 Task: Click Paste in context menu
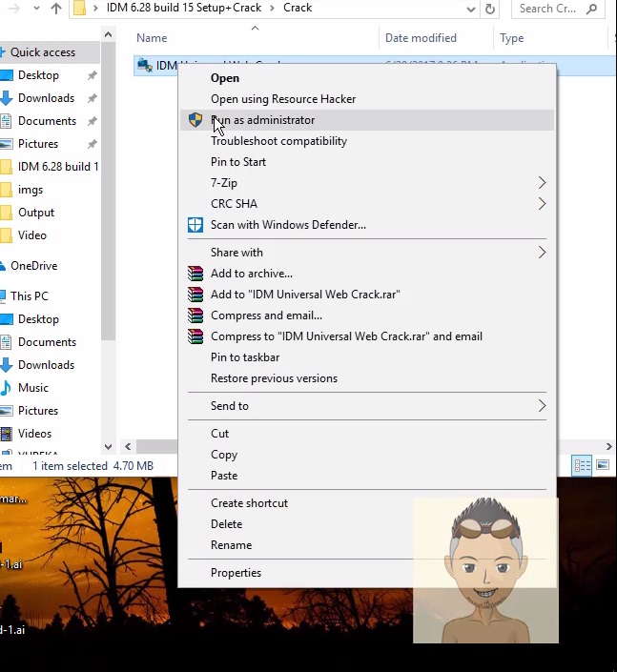pos(366,476)
